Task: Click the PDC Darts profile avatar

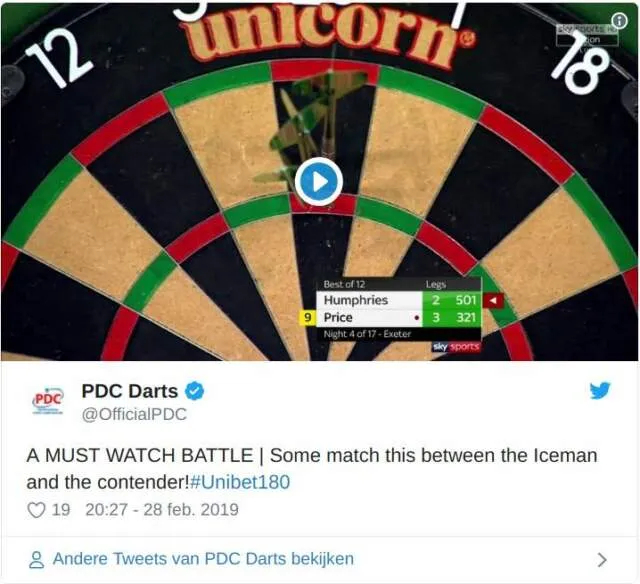Action: coord(48,400)
